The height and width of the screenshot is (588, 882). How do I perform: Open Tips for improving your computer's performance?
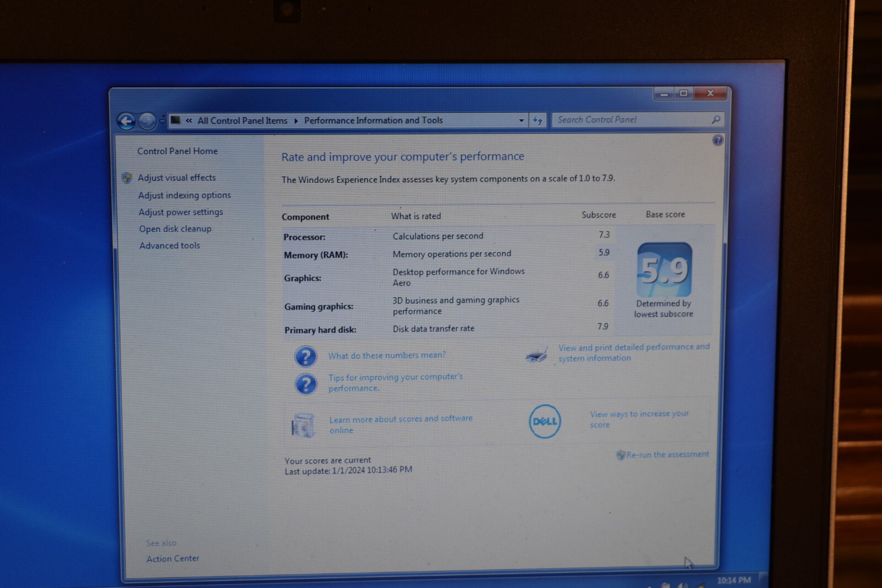point(396,382)
